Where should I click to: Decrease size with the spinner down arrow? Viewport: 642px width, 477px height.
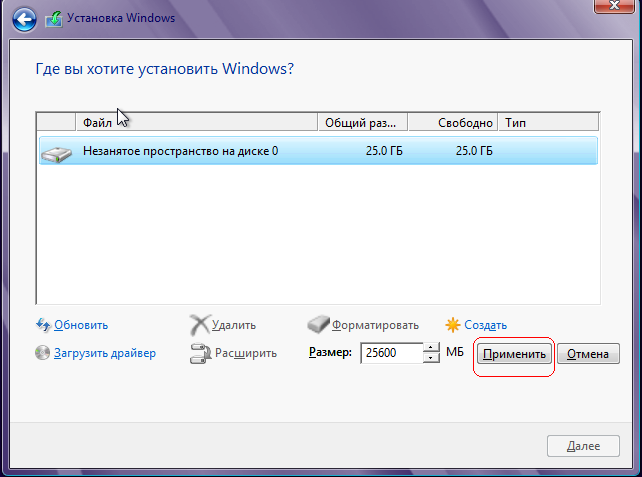pos(431,358)
